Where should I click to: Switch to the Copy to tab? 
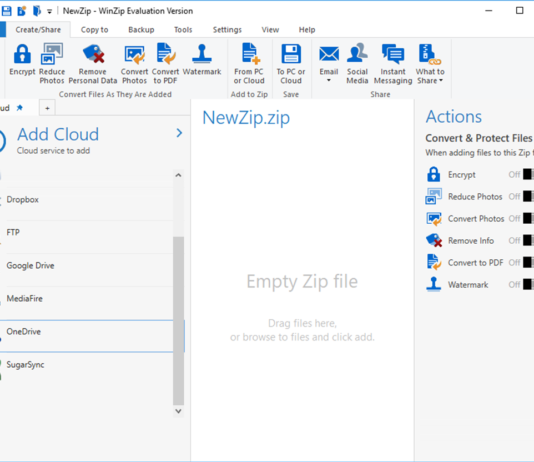click(94, 30)
